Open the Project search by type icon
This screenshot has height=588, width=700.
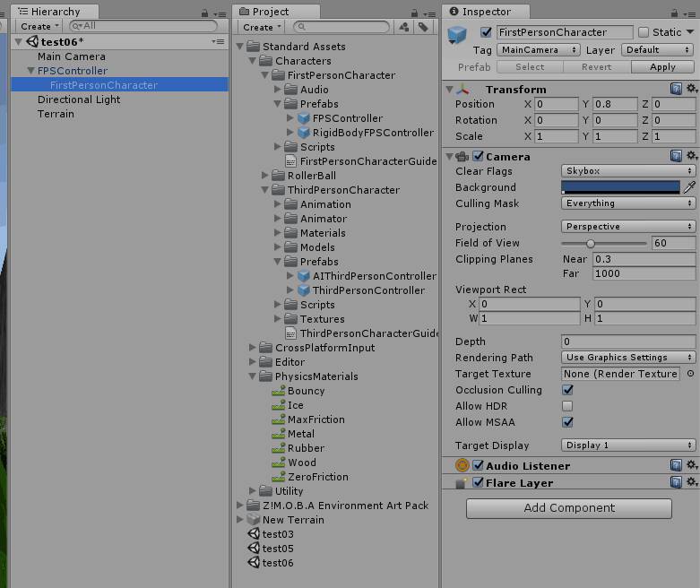pyautogui.click(x=404, y=27)
